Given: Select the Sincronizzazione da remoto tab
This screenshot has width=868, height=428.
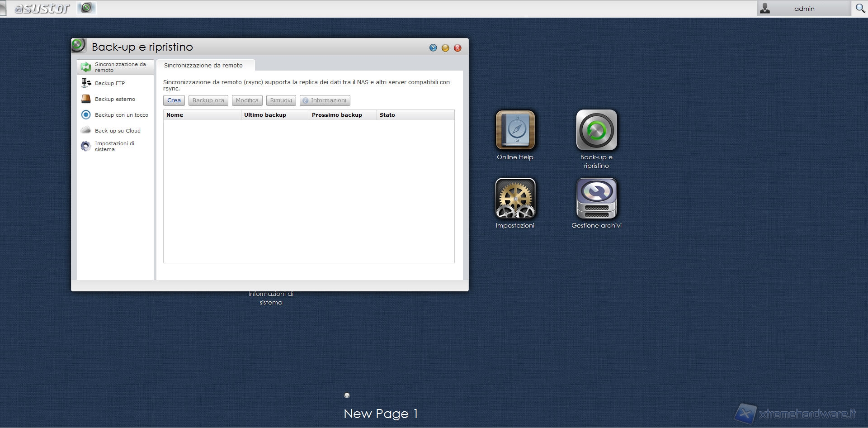Looking at the screenshot, I should 203,66.
